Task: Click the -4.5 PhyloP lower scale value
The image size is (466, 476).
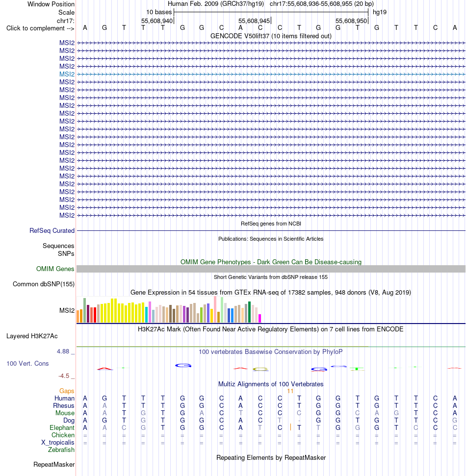Action: pyautogui.click(x=64, y=376)
